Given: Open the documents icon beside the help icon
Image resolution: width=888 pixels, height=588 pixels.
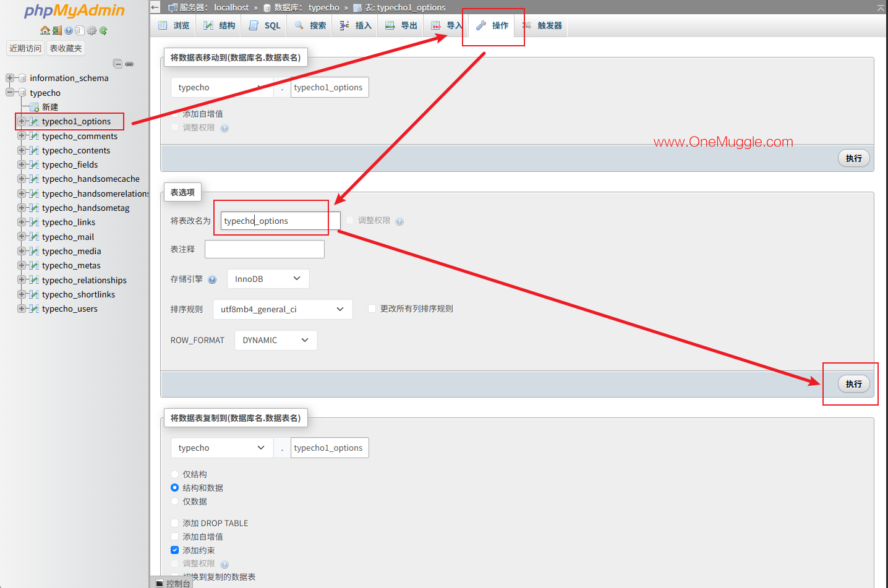Looking at the screenshot, I should click(x=79, y=30).
